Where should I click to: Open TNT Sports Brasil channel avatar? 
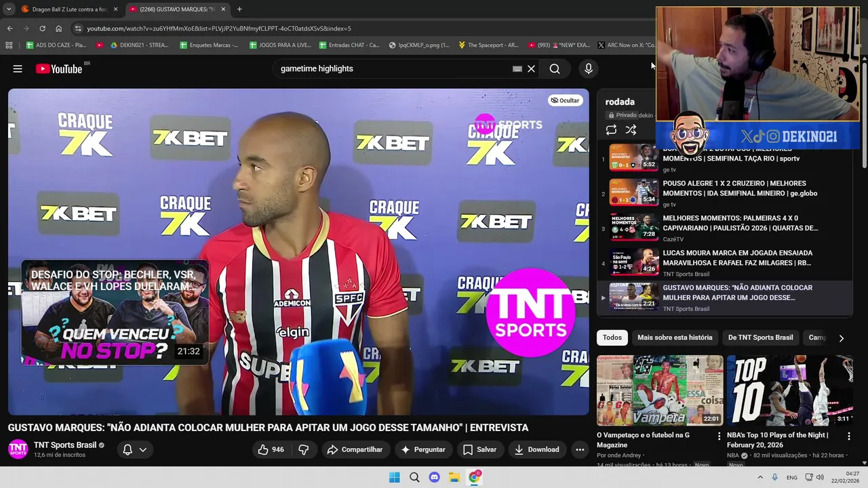point(18,449)
